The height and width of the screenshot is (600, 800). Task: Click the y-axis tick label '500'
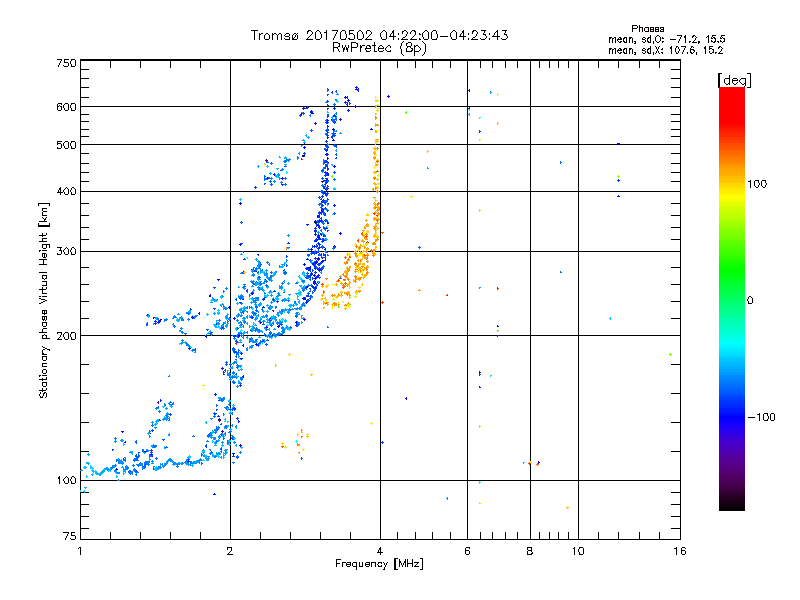tap(66, 145)
